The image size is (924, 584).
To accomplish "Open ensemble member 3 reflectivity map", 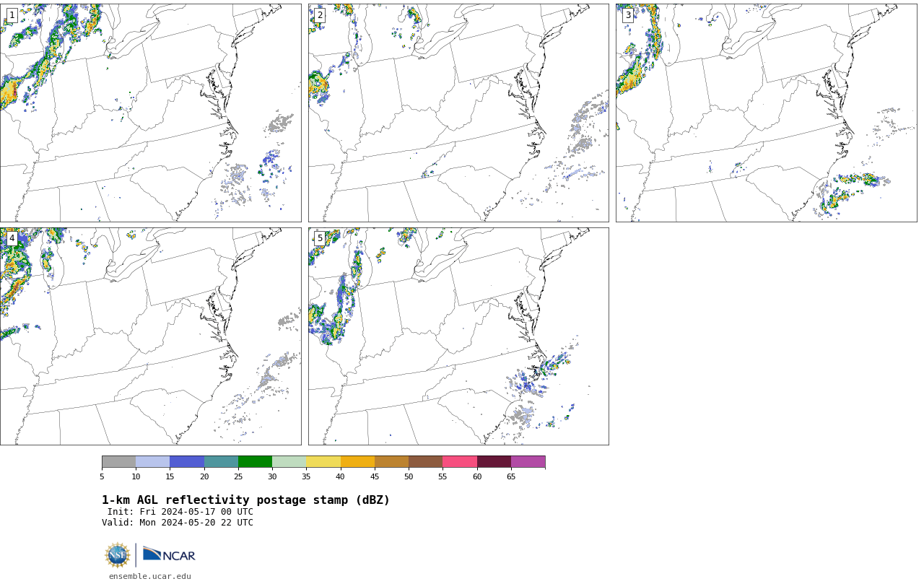I will [766, 113].
